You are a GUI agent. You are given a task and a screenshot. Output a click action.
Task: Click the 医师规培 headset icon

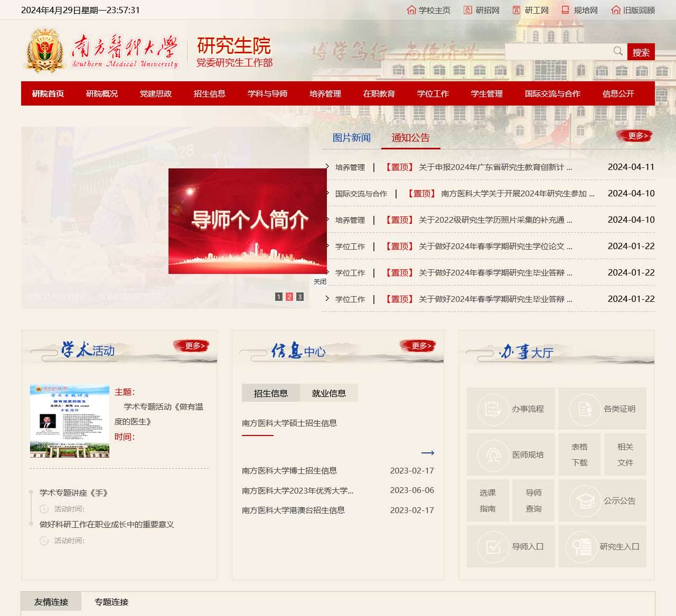click(493, 454)
